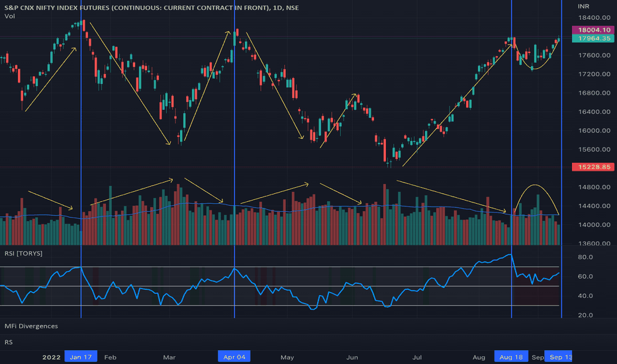
Task: Click the 15600.00 price axis value
Action: click(594, 150)
